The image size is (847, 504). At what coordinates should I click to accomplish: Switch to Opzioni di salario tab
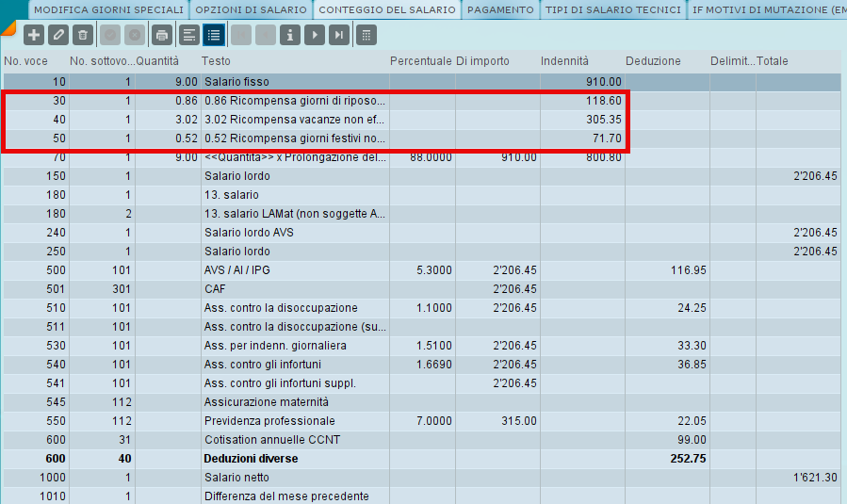click(252, 9)
